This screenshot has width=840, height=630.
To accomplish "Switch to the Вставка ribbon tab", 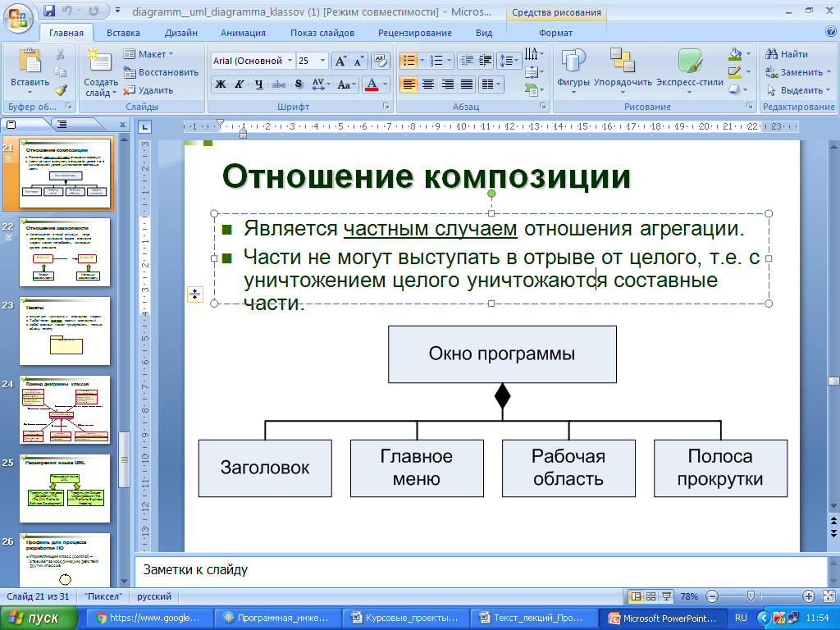I will (x=123, y=33).
